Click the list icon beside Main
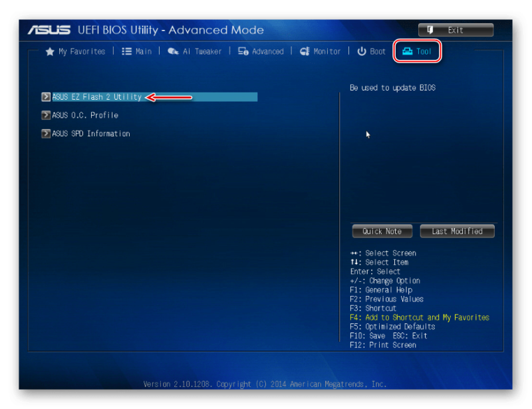 126,52
